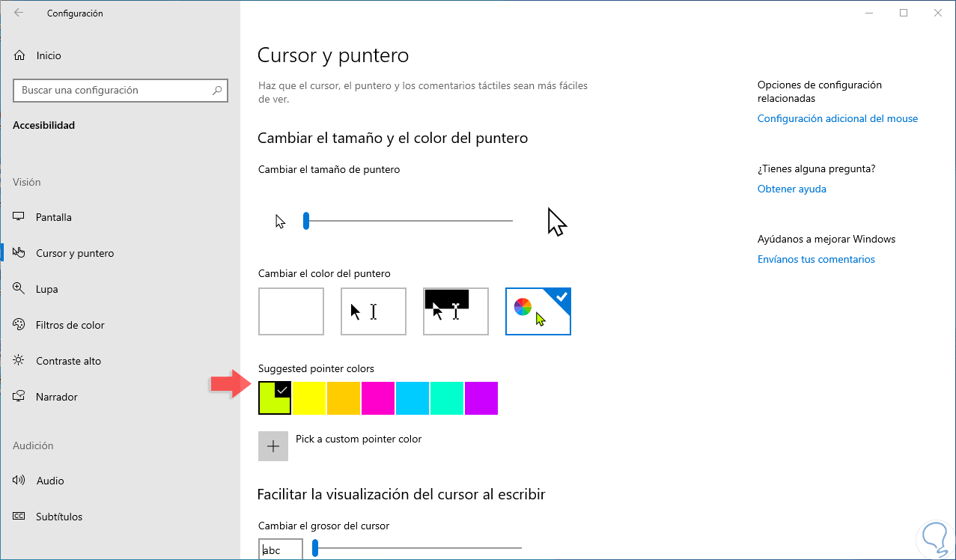Choose the purple suggested pointer color
Screen dimensions: 956x560
point(481,398)
